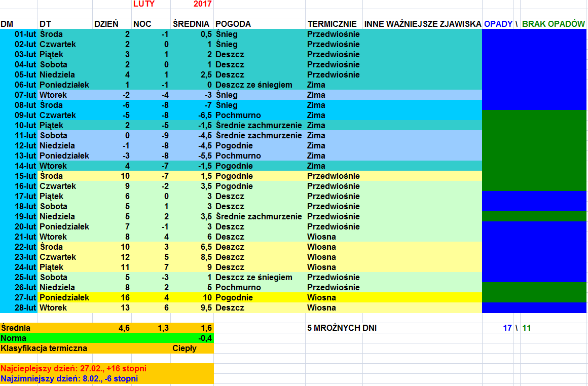Click the blue precipitation total 17
Screen dimensions: 588x386
506,328
